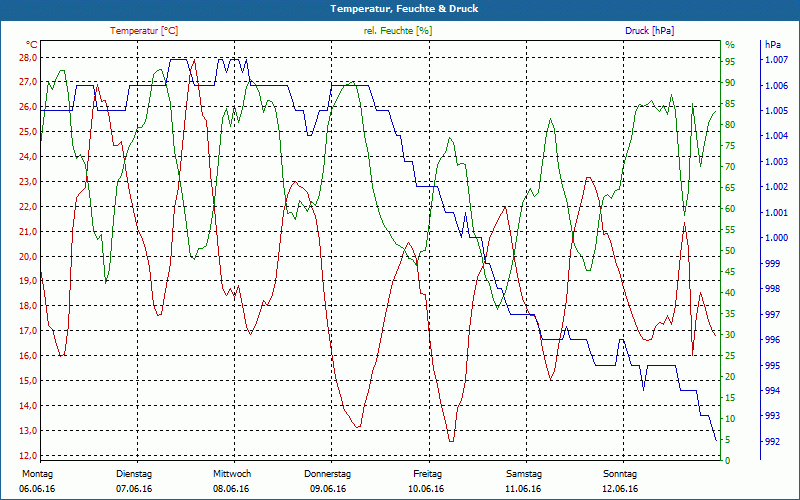Click the "28,0" temperature axis value

[x=28, y=57]
